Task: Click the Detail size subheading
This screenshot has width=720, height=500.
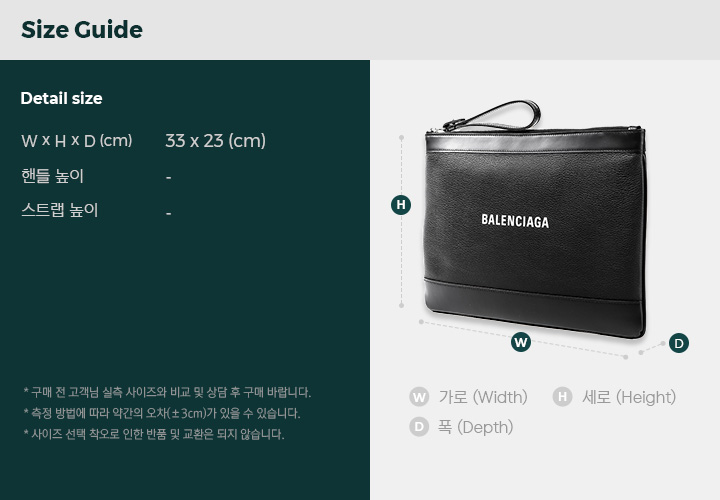Action: [62, 98]
